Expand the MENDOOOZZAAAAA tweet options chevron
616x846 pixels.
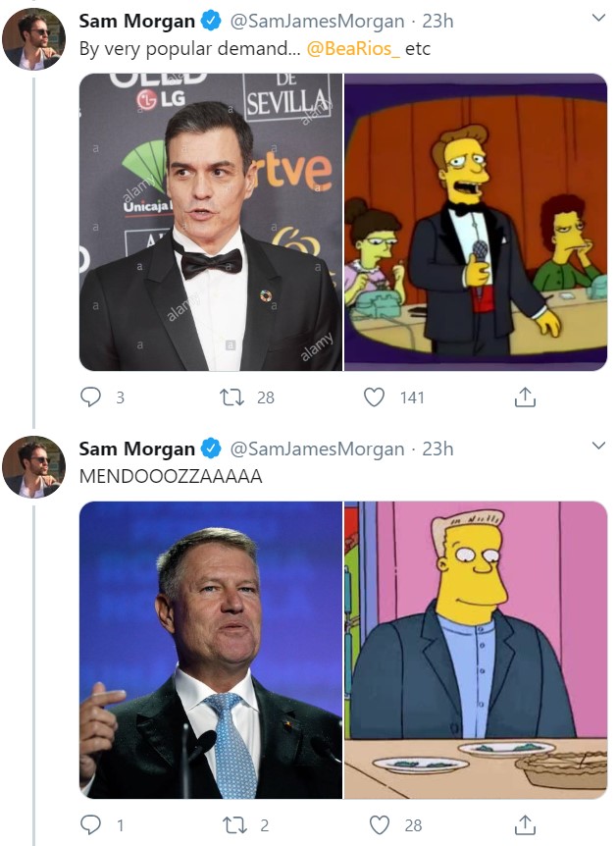click(598, 447)
